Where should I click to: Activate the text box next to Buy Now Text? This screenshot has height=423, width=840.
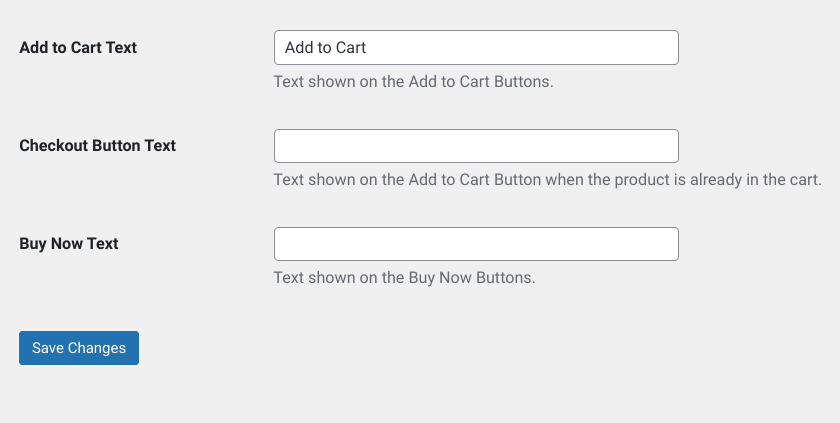click(476, 244)
